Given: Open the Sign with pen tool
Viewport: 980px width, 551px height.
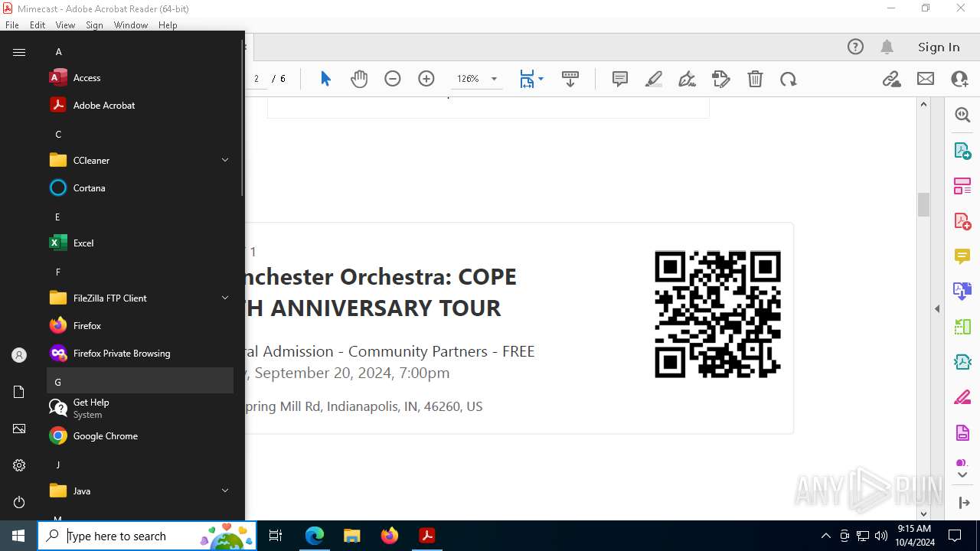Looking at the screenshot, I should click(688, 79).
